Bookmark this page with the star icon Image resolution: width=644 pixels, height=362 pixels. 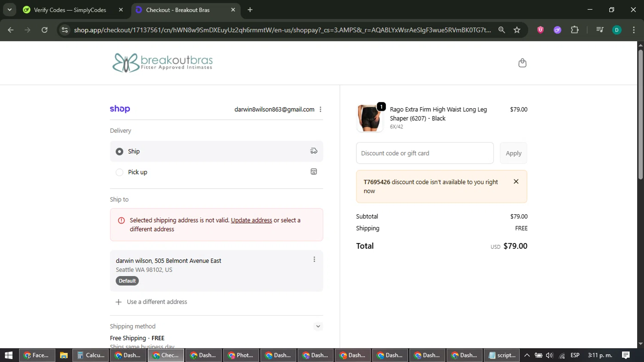517,30
